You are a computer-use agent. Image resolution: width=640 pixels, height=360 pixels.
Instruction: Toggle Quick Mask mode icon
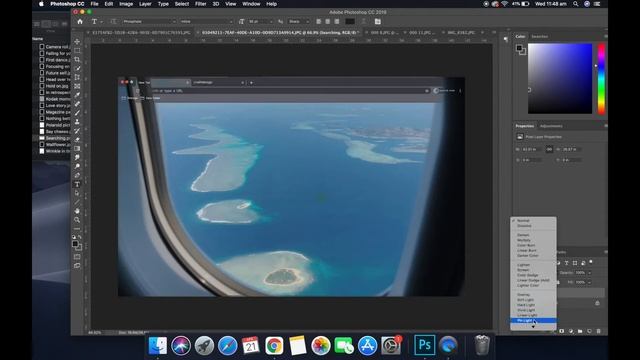pos(77,257)
